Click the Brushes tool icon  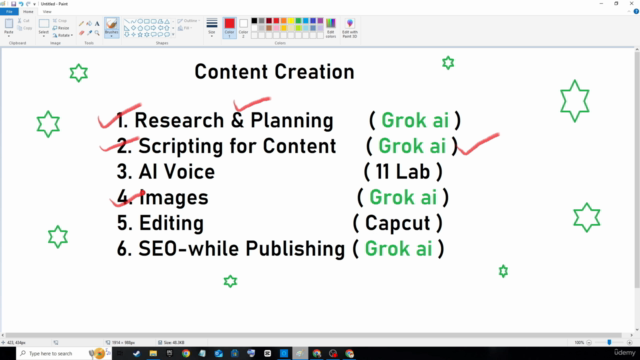(111, 24)
